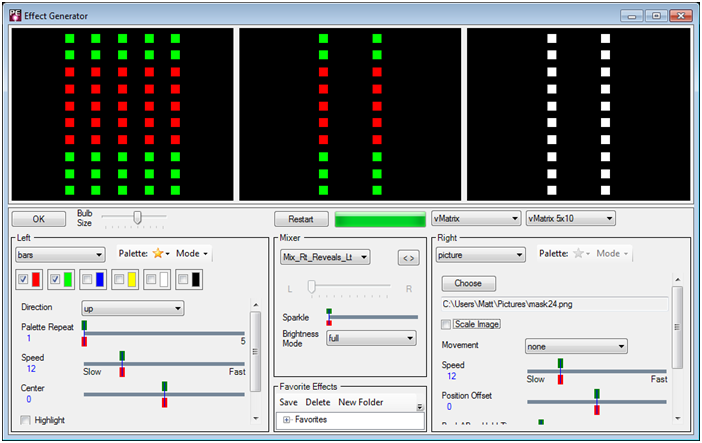
Task: Click the Favorite Effects toolbar overflow arrow
Action: pyautogui.click(x=420, y=407)
